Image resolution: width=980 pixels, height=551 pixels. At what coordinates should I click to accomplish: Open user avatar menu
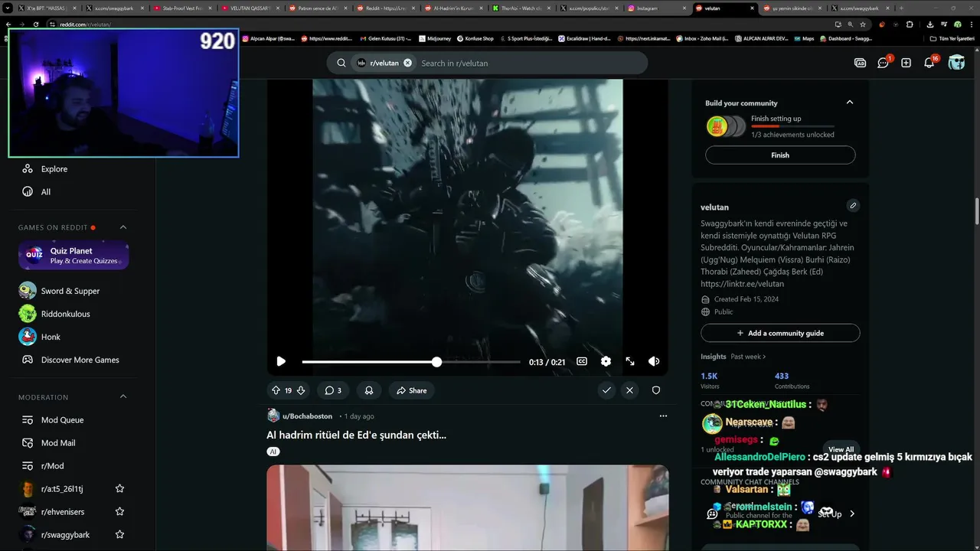click(x=956, y=63)
